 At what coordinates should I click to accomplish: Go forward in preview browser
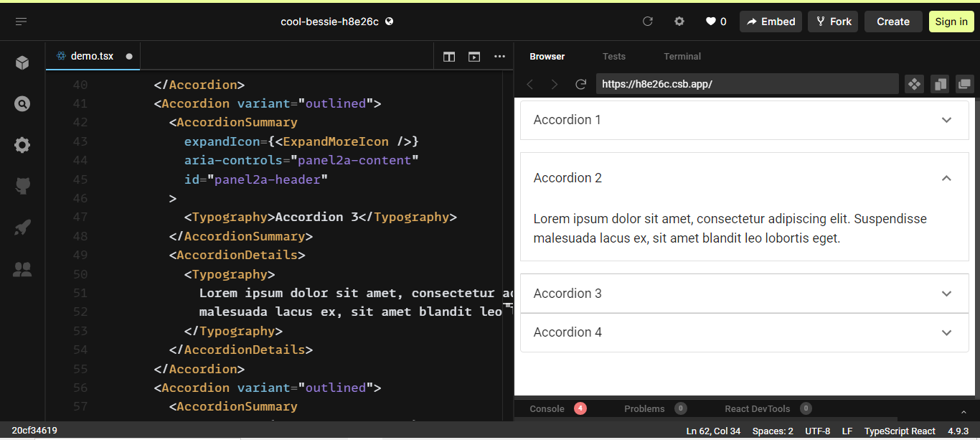pos(555,84)
